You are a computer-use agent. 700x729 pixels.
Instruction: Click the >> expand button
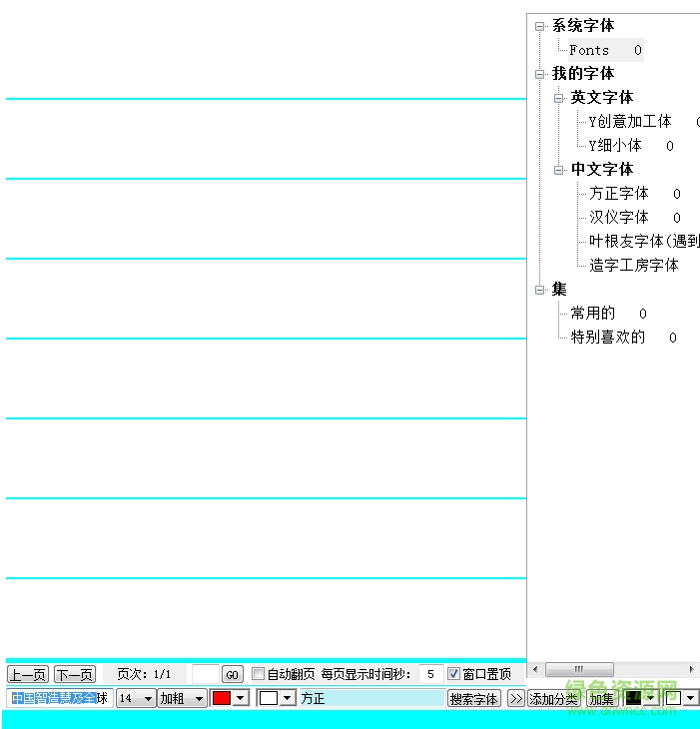pos(516,699)
